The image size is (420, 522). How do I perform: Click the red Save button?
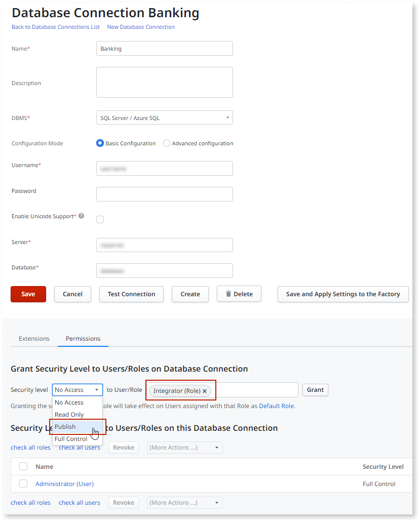pos(28,294)
